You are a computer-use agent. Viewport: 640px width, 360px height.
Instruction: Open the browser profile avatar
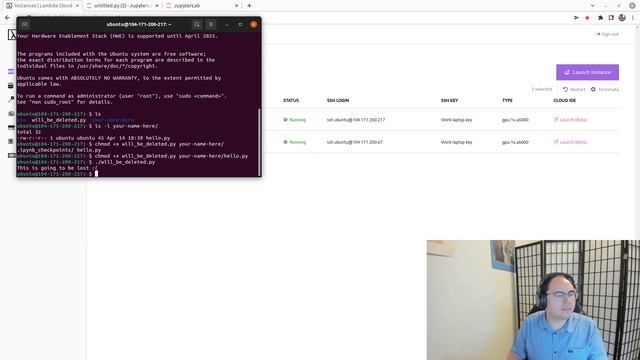click(x=622, y=18)
